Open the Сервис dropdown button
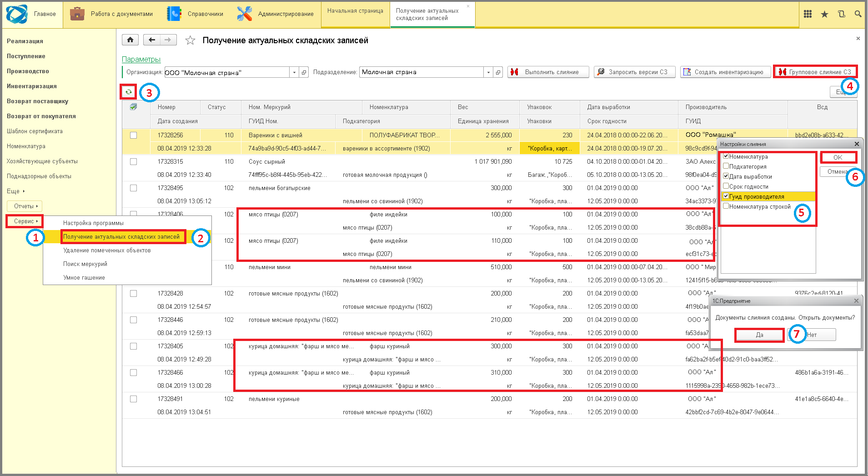The image size is (868, 476). pos(25,221)
